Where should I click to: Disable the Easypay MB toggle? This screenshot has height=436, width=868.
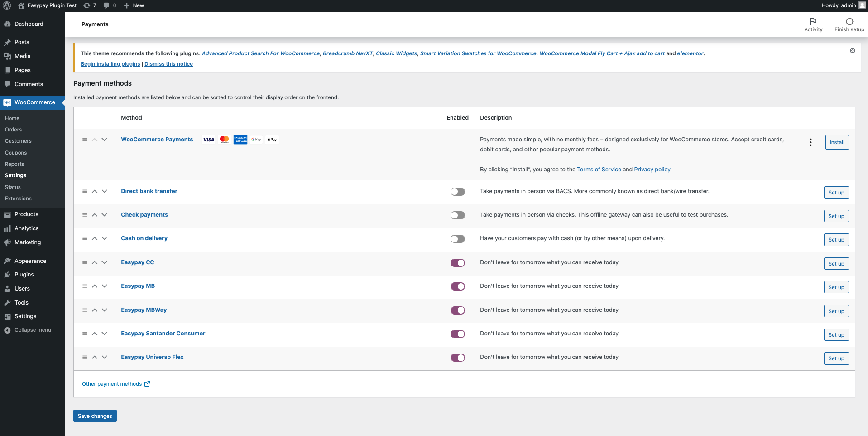click(x=457, y=286)
